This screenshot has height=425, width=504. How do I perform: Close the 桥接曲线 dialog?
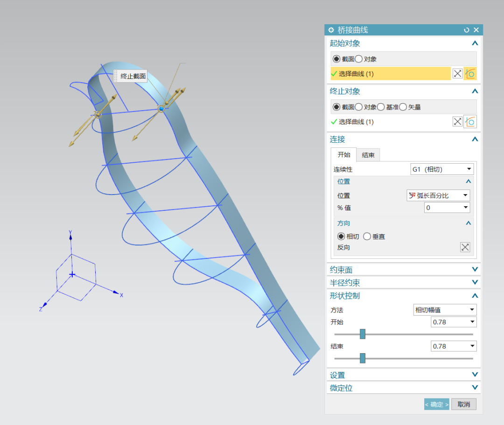[476, 30]
